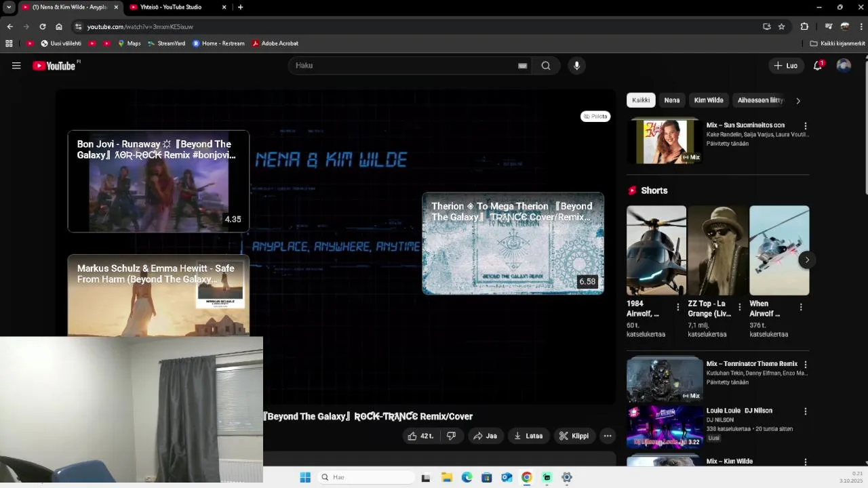The height and width of the screenshot is (488, 868).
Task: Go back in browser history
Action: point(9,26)
